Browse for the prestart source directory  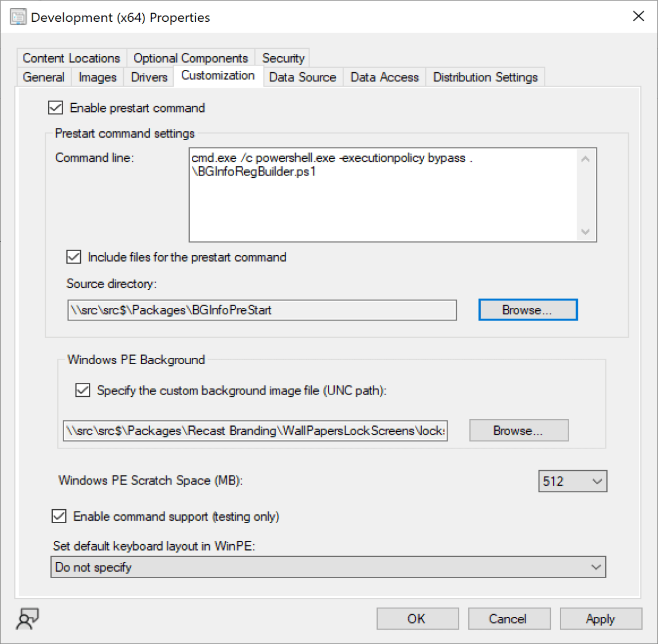(527, 310)
